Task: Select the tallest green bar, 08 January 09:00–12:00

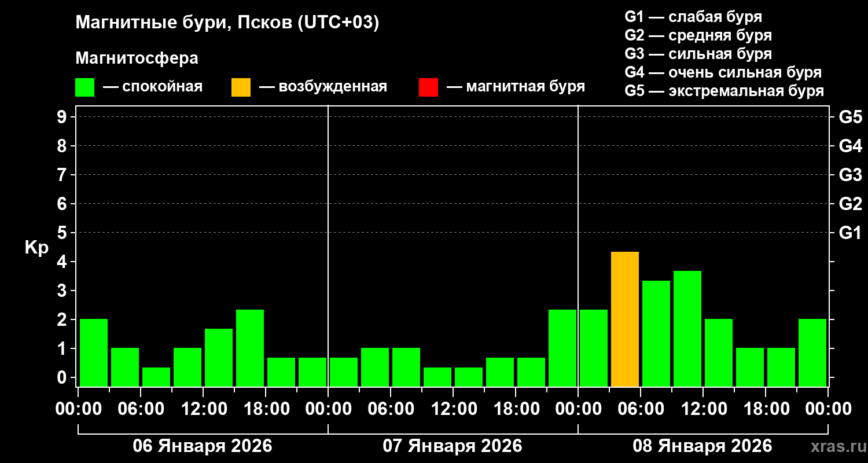Action: (x=687, y=329)
